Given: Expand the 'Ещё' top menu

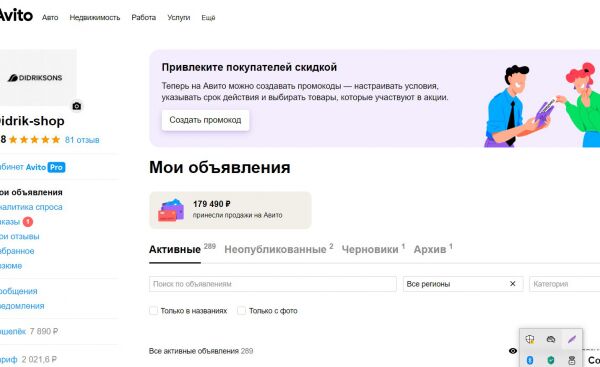Looking at the screenshot, I should [208, 18].
